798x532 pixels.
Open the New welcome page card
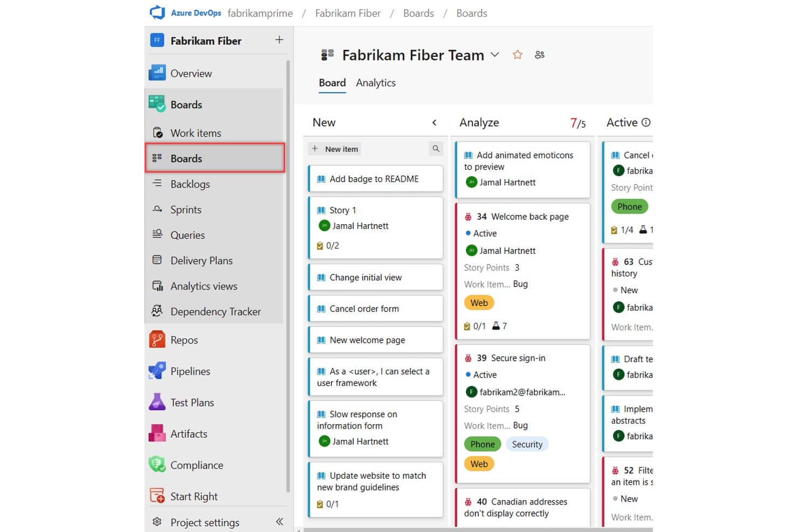click(375, 340)
